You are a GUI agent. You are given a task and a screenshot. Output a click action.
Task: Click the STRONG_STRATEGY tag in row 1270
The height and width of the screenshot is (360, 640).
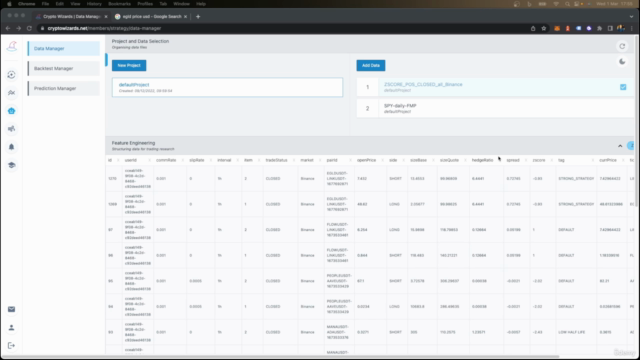[x=576, y=179]
